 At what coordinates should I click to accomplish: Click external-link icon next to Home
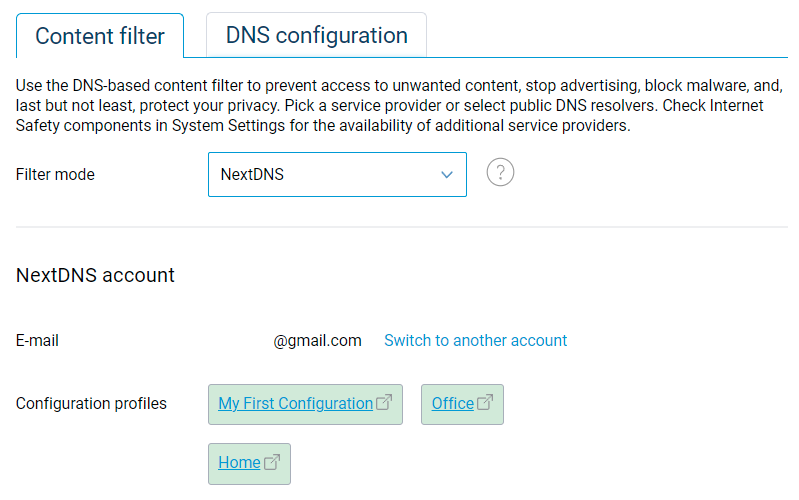click(272, 462)
